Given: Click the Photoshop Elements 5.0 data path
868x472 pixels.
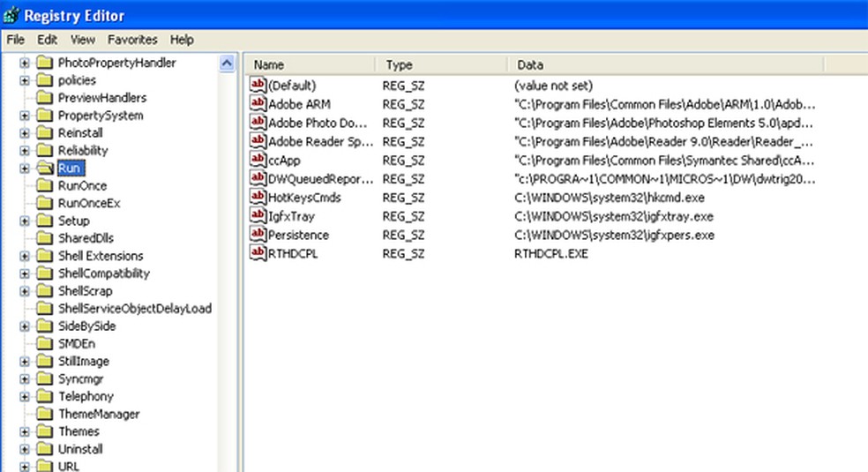Looking at the screenshot, I should (x=663, y=123).
